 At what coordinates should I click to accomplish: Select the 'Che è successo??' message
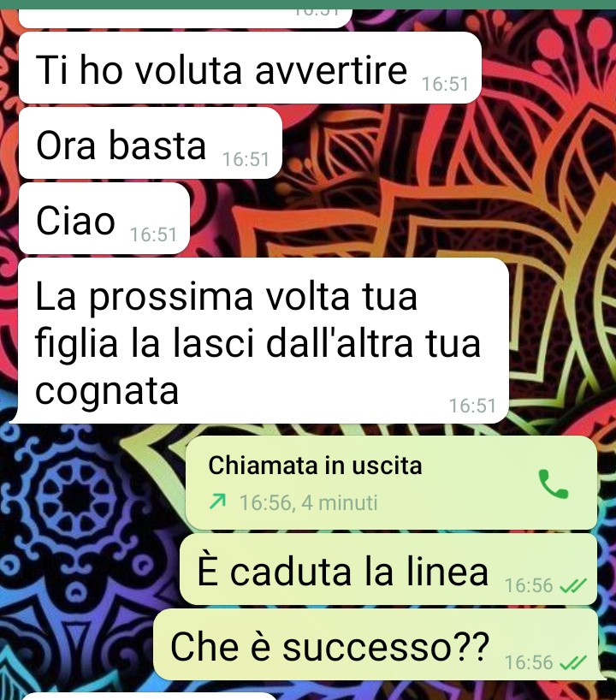coord(377,645)
